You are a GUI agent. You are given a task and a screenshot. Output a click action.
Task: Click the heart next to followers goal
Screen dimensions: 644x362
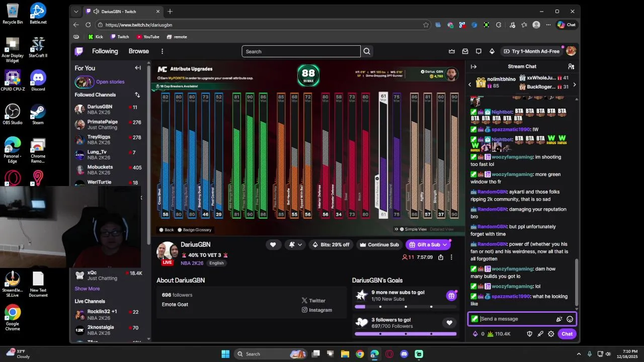449,323
